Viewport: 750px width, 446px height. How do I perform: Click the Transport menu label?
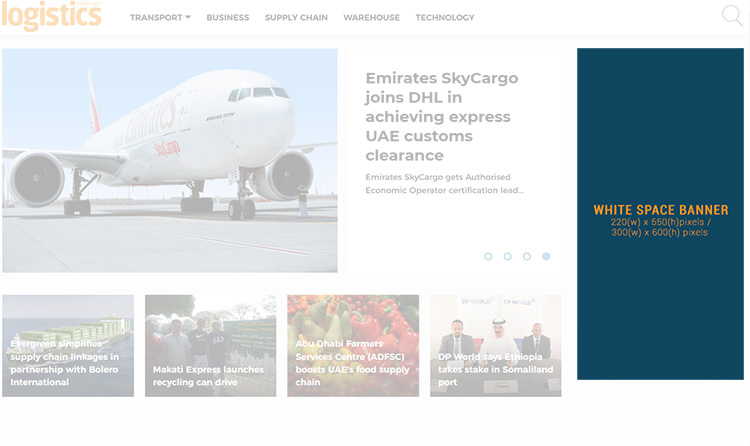click(156, 18)
